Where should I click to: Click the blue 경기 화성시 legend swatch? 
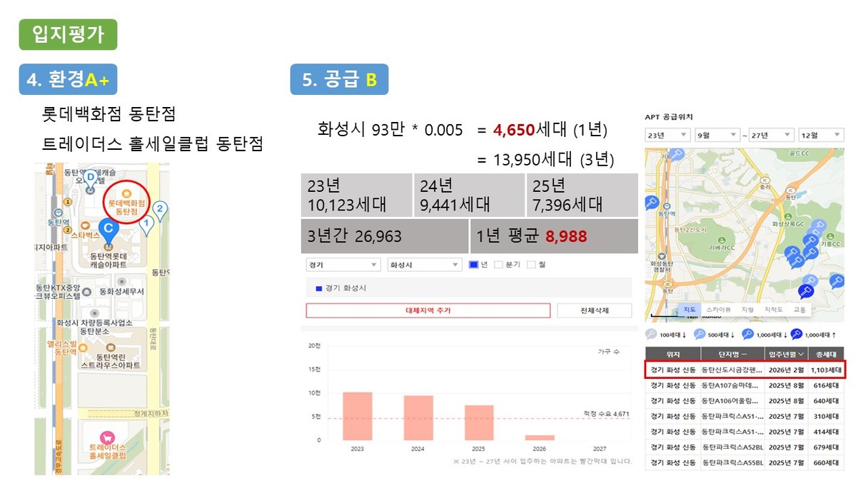click(319, 289)
